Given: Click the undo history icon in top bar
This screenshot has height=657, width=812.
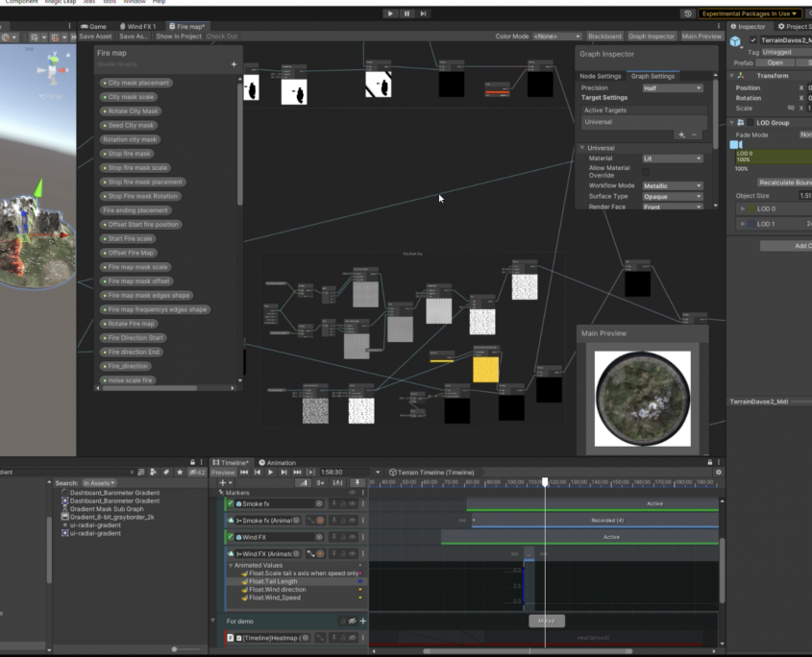Looking at the screenshot, I should [688, 13].
